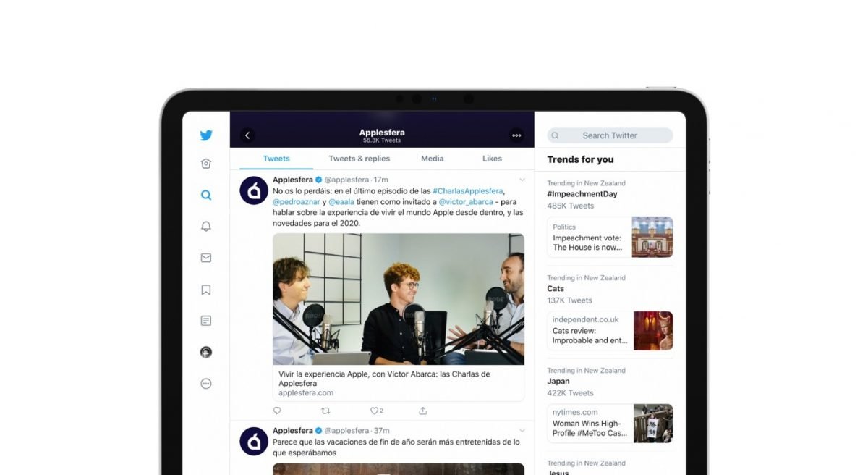Image resolution: width=868 pixels, height=475 pixels.
Task: Retweet the Charlas de Applesfera tweet
Action: coord(325,411)
